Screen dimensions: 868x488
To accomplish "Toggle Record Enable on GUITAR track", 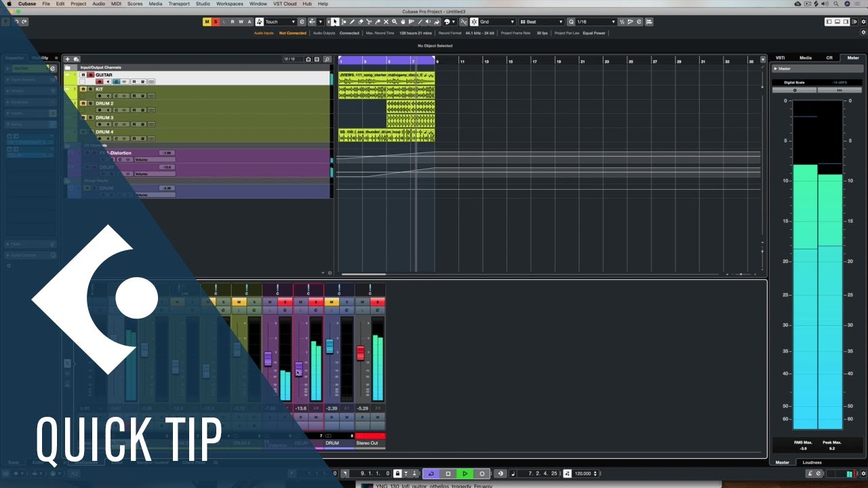I will [x=100, y=82].
